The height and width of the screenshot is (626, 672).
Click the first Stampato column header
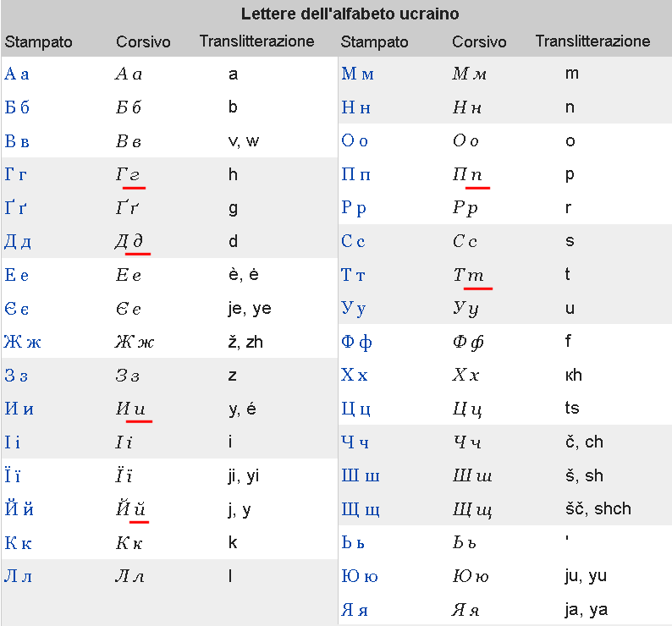pyautogui.click(x=38, y=41)
